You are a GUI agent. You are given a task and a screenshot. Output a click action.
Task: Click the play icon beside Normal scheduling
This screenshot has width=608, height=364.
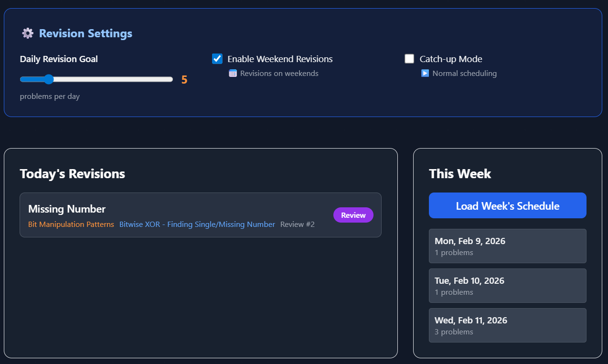click(425, 74)
